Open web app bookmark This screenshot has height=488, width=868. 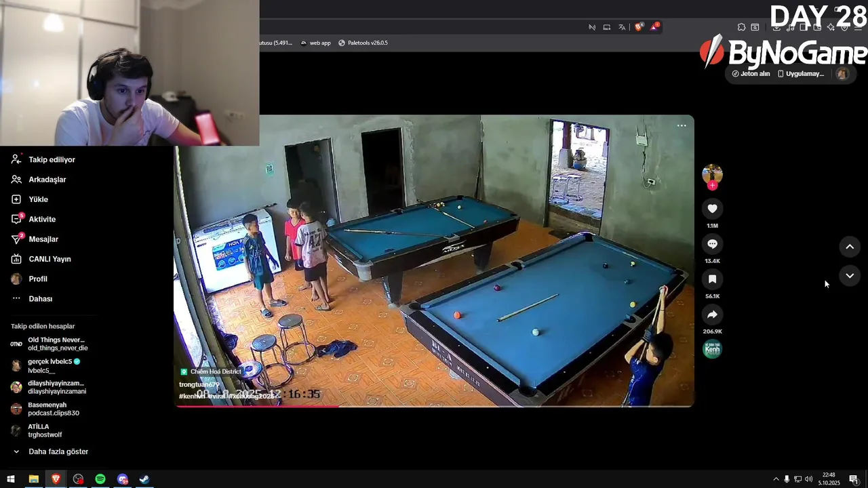[x=315, y=43]
